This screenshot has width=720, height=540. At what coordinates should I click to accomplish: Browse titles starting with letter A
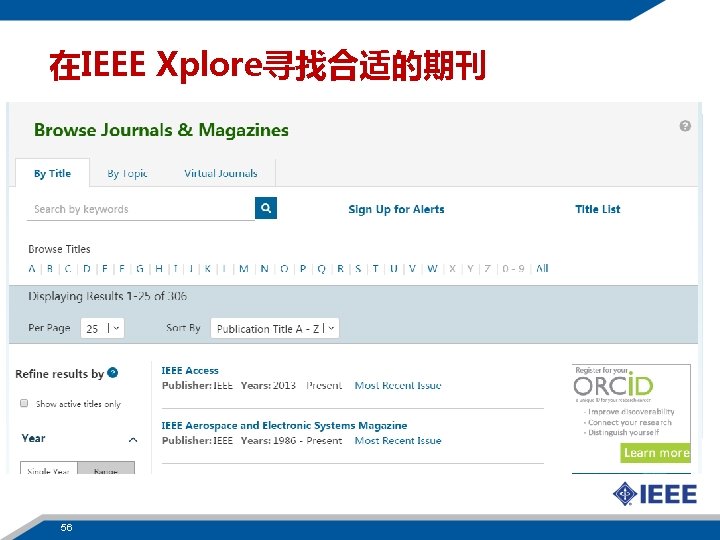pyautogui.click(x=32, y=269)
